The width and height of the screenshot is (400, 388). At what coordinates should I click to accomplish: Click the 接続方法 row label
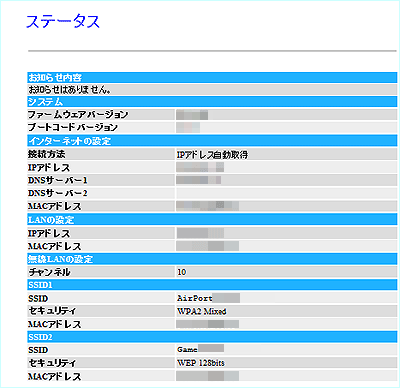(x=47, y=154)
